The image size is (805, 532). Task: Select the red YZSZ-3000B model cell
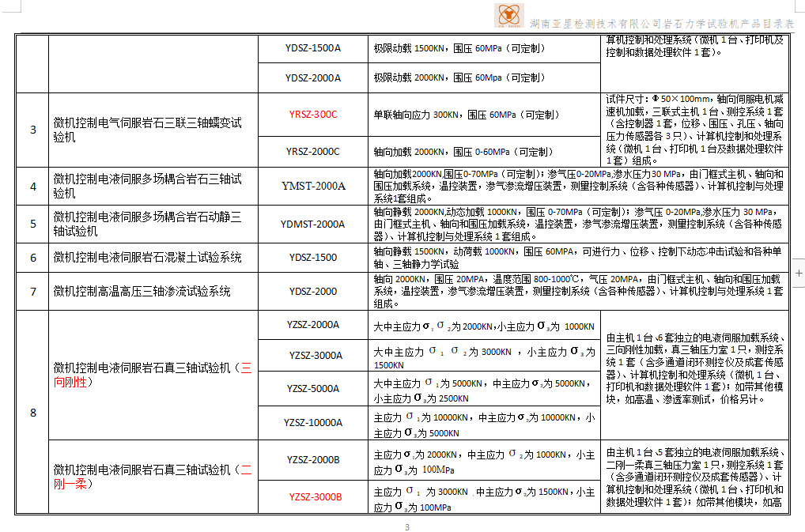click(315, 497)
